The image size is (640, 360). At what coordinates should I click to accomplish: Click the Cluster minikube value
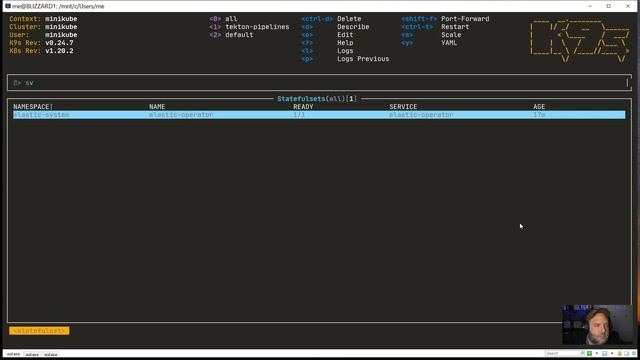[x=61, y=27]
